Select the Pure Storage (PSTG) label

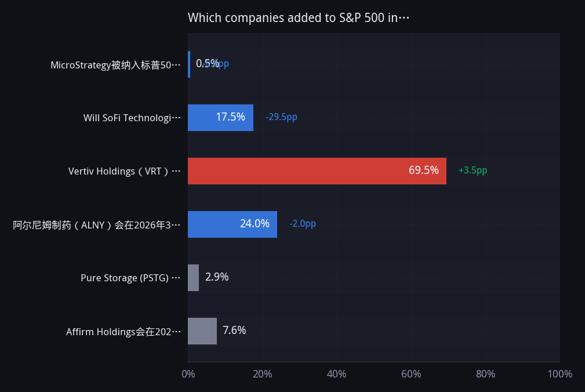pos(130,278)
